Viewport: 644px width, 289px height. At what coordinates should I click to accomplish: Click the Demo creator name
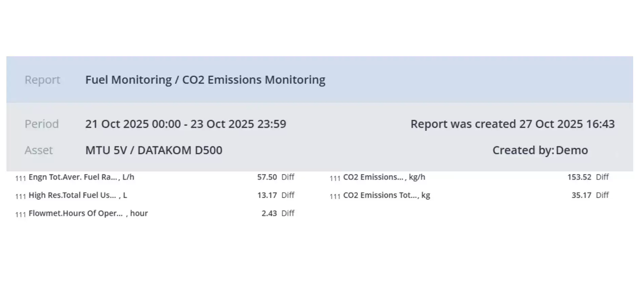572,150
